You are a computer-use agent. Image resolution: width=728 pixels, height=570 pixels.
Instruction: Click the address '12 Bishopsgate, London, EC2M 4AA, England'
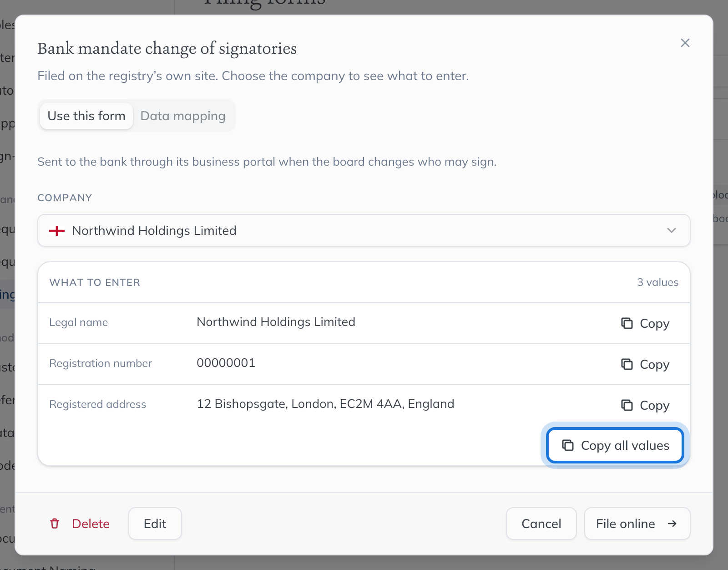pyautogui.click(x=325, y=404)
